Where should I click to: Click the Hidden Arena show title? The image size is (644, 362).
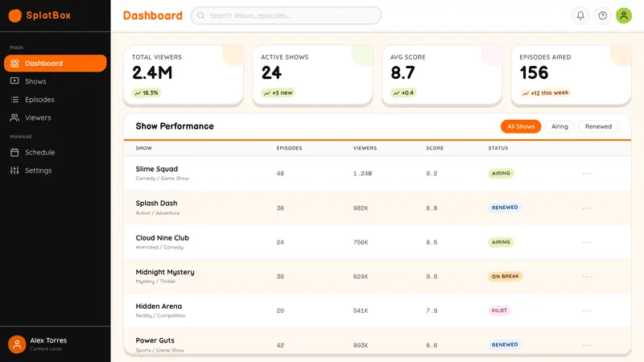[159, 306]
